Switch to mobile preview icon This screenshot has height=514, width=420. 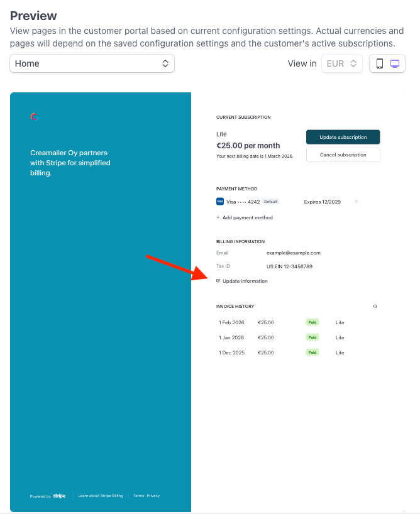pyautogui.click(x=380, y=63)
